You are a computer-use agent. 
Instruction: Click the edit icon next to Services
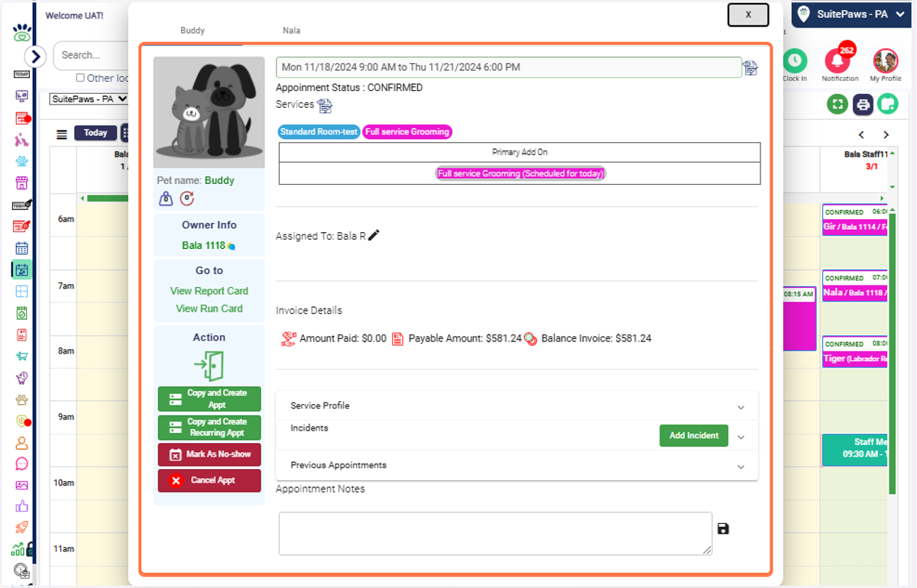[x=325, y=105]
